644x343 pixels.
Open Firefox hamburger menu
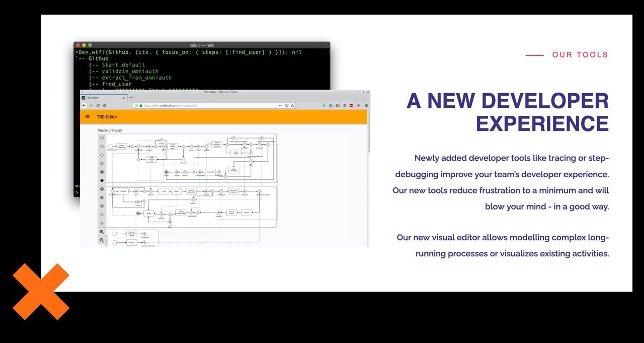366,105
